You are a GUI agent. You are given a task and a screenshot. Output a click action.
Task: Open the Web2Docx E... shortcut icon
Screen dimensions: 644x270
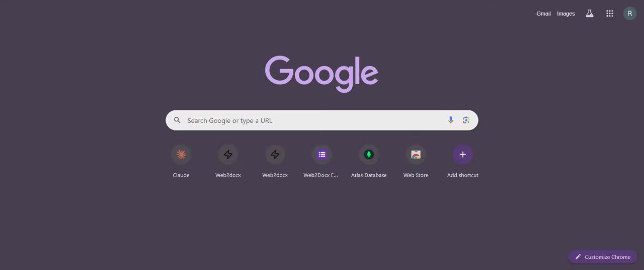click(x=322, y=155)
